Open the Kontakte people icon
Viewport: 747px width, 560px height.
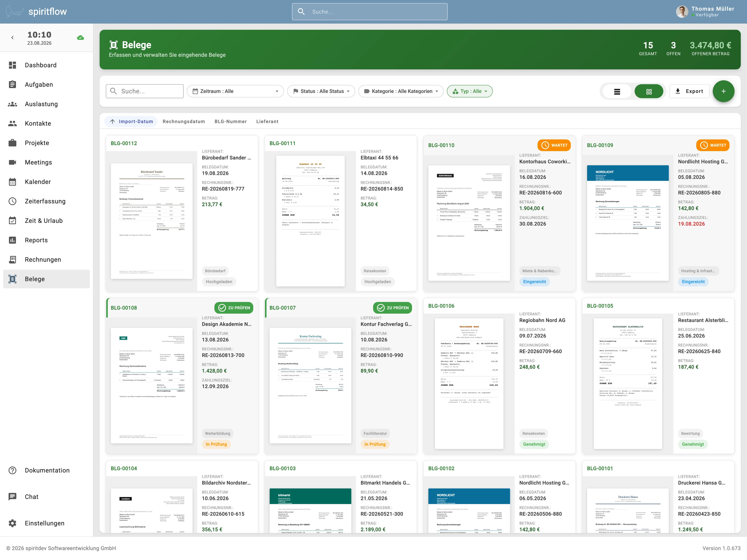pos(12,123)
